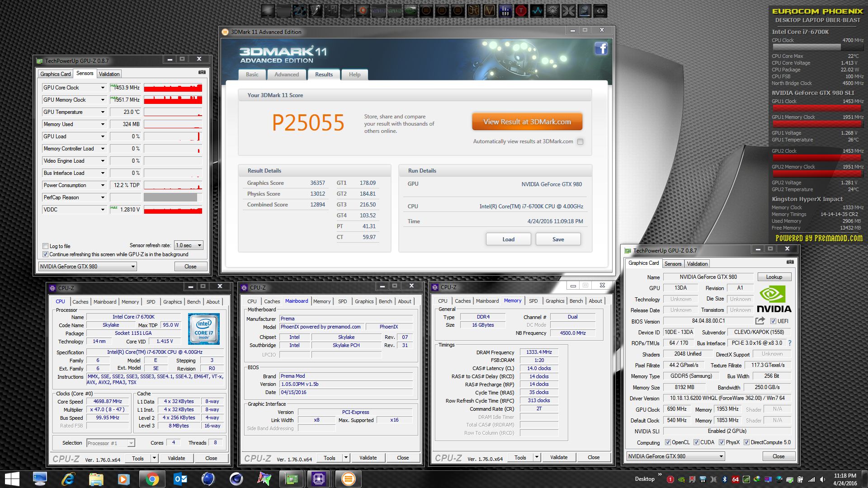
Task: Toggle PhysX computing checkbox
Action: coord(722,442)
